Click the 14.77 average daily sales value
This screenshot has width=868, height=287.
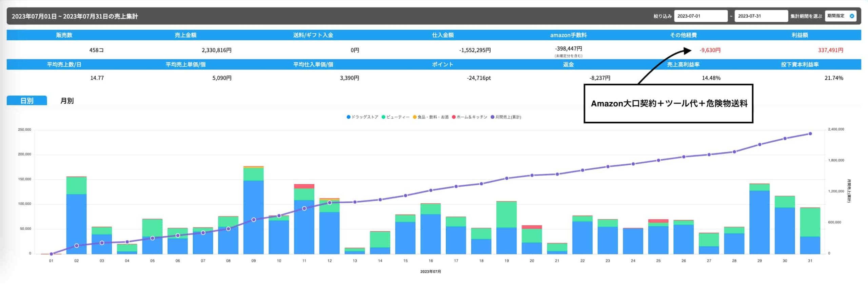coord(97,78)
